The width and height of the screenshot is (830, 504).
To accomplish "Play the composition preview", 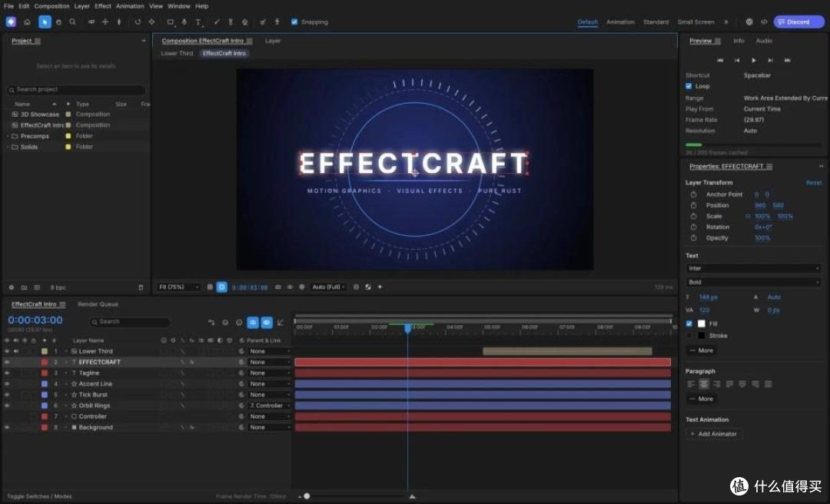I will [x=754, y=61].
